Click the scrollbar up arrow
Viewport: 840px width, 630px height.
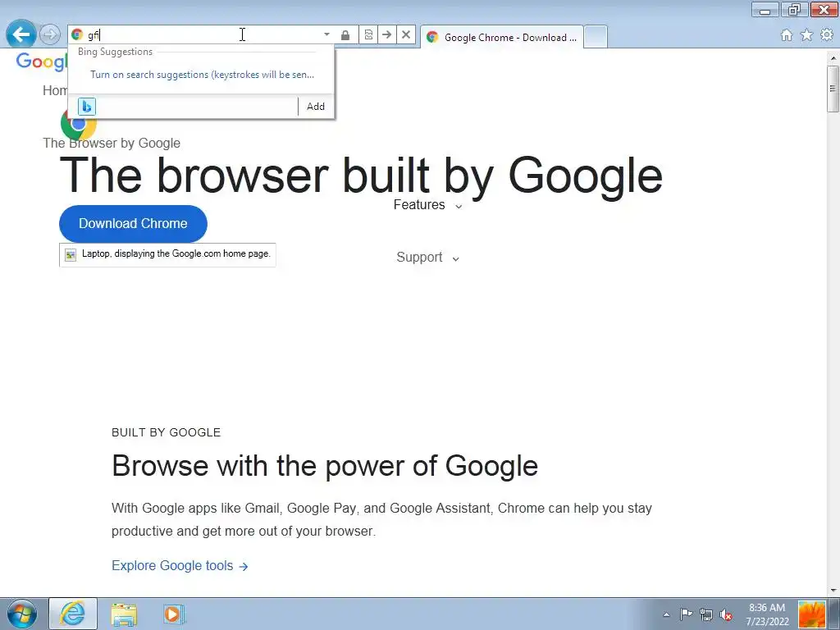pyautogui.click(x=833, y=57)
